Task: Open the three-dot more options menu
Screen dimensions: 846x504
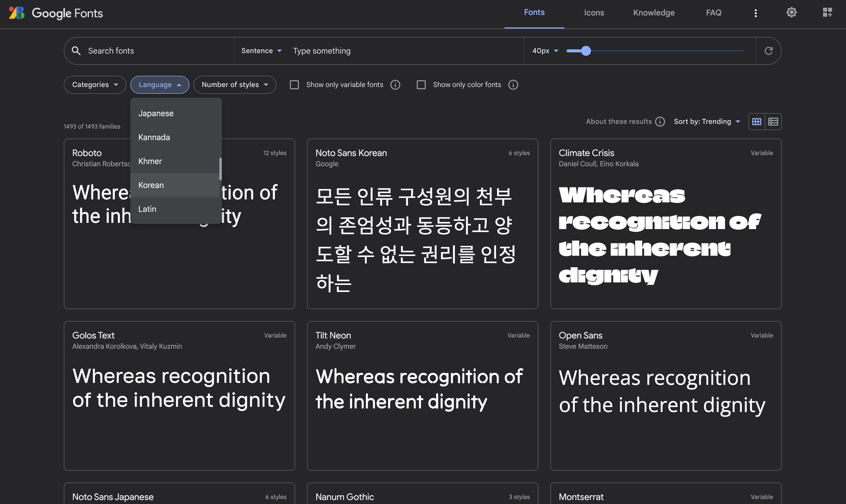Action: click(755, 13)
